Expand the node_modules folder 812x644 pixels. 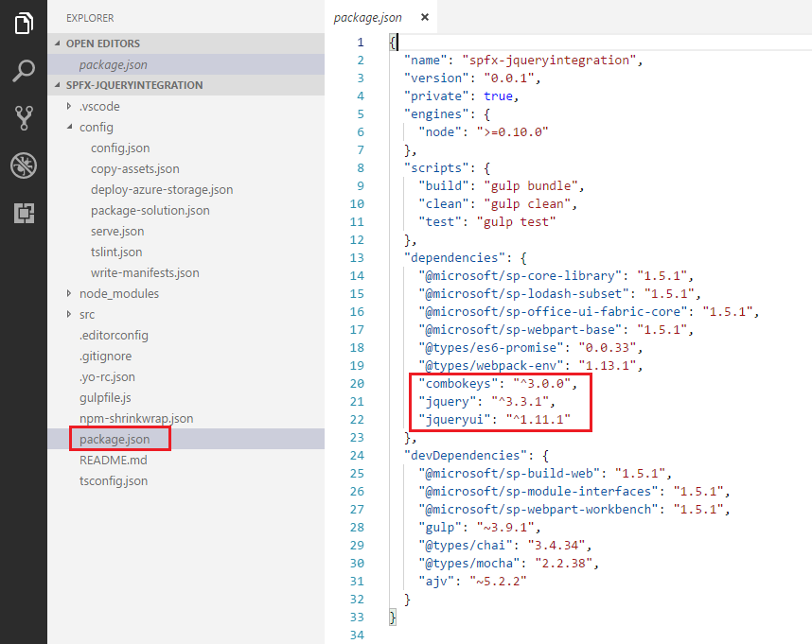pyautogui.click(x=118, y=293)
